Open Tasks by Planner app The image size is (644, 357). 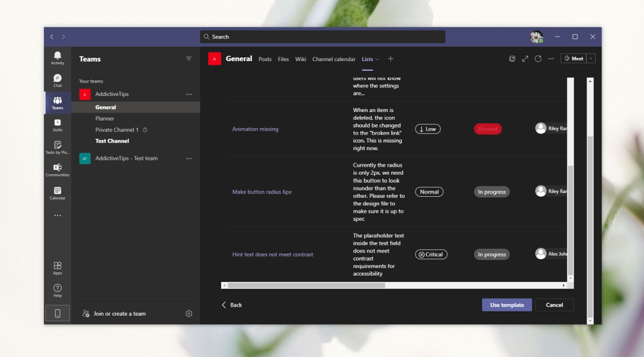[x=57, y=147]
